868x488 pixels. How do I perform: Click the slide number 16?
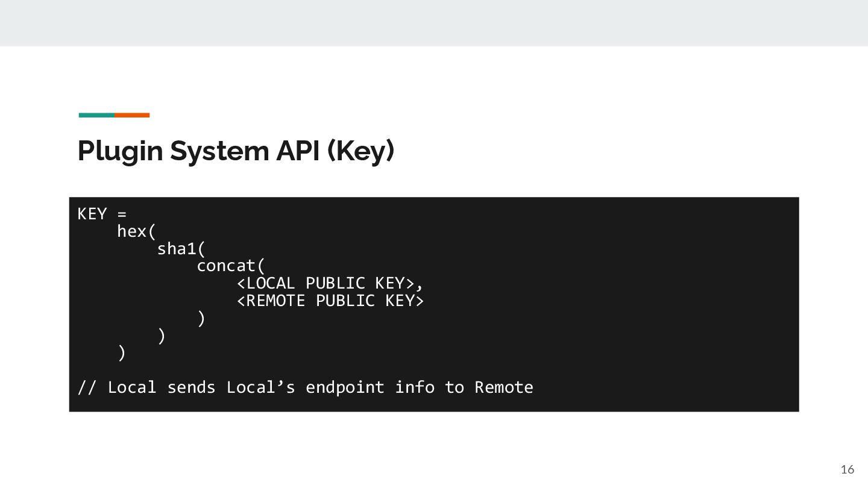tap(847, 470)
